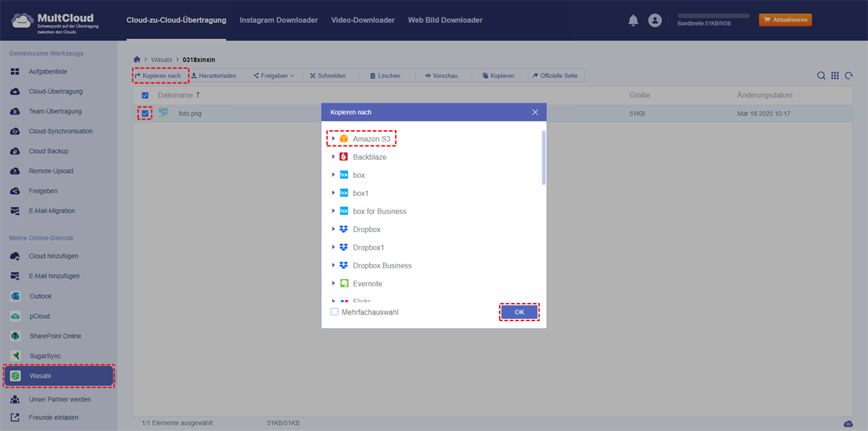
Task: Click Vorschau in toolbar
Action: [x=441, y=75]
